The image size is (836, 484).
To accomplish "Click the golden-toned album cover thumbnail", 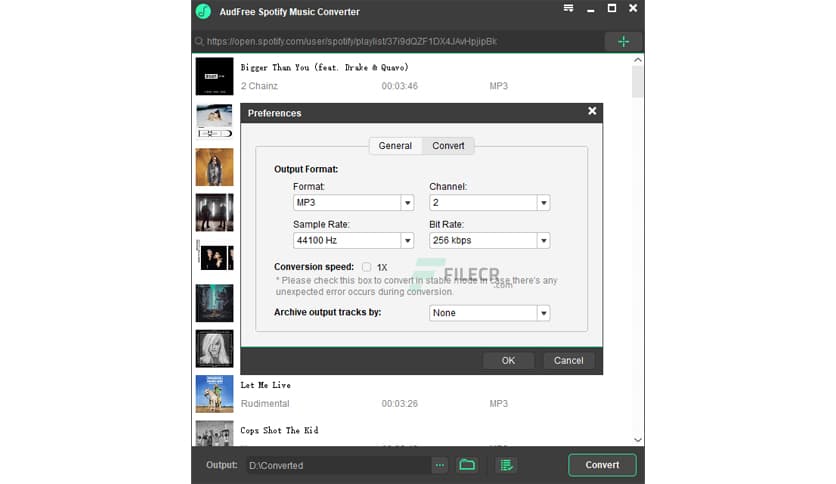I will point(214,167).
